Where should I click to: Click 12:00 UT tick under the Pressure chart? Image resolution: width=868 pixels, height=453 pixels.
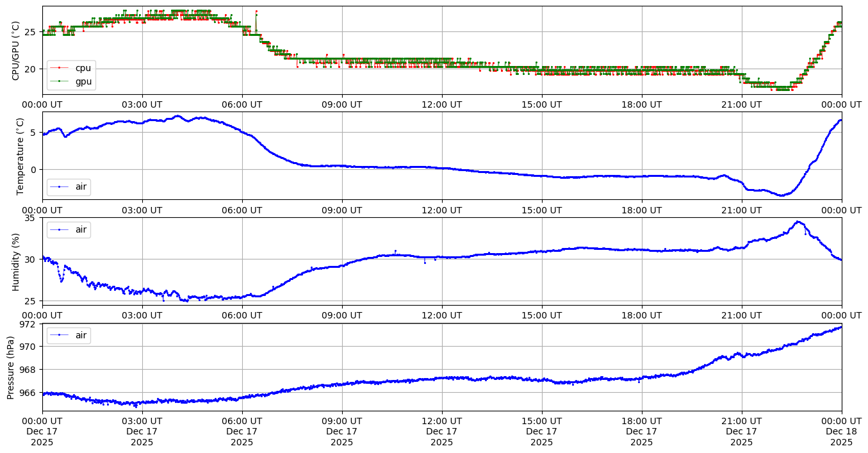441,421
